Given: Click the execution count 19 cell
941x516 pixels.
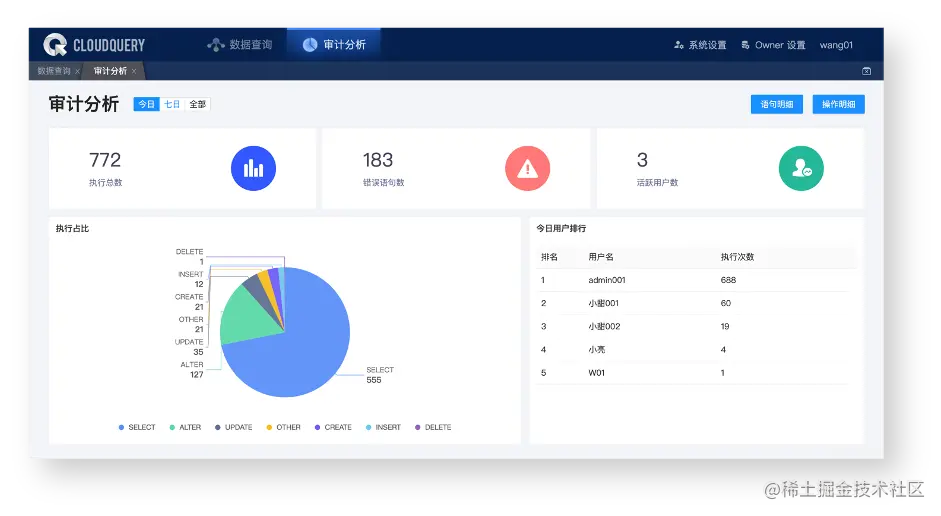Looking at the screenshot, I should (725, 326).
